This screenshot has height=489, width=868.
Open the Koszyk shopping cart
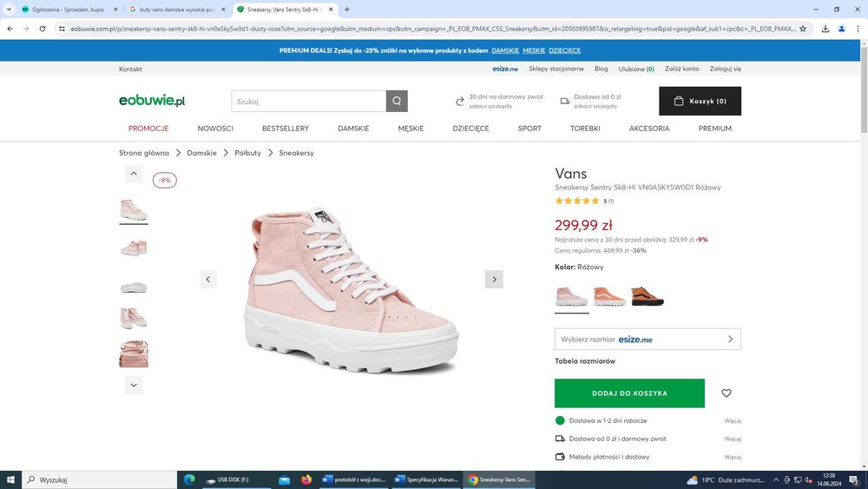pos(700,101)
